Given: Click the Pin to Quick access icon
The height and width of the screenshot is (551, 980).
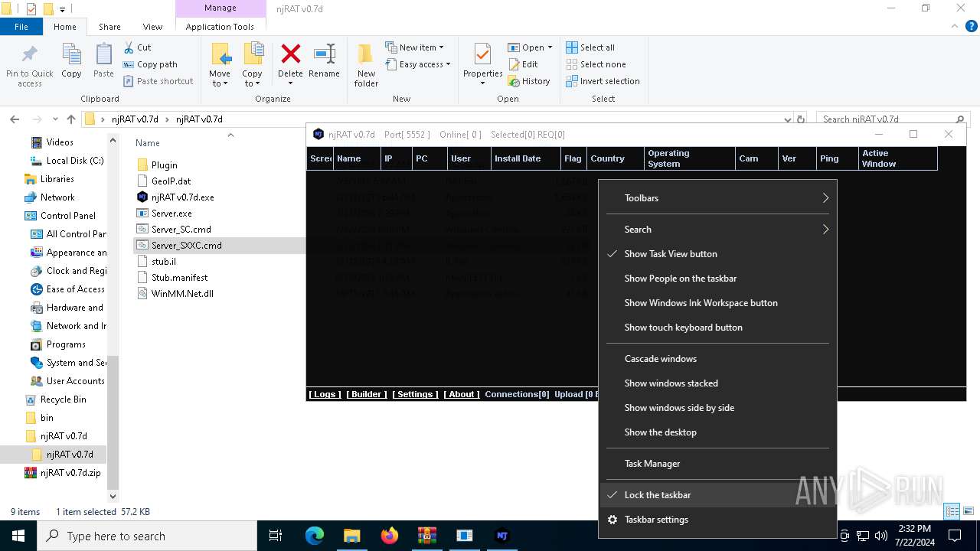Looking at the screenshot, I should point(30,55).
